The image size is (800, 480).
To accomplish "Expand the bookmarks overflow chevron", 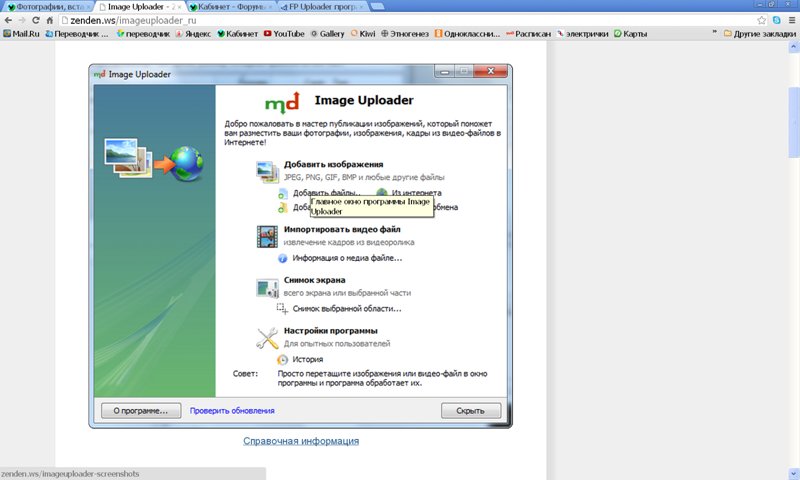I will (x=714, y=32).
